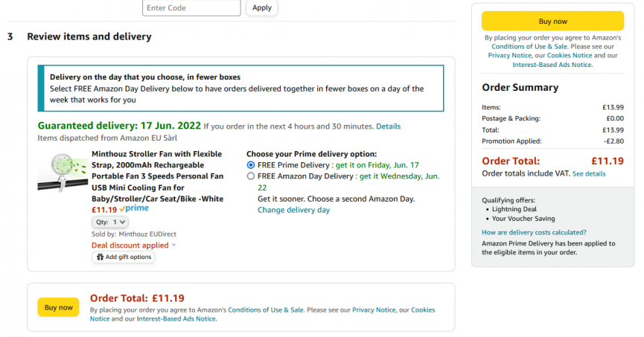Select FREE Prime Delivery option
Viewport: 644px width, 337px height.
pyautogui.click(x=251, y=165)
